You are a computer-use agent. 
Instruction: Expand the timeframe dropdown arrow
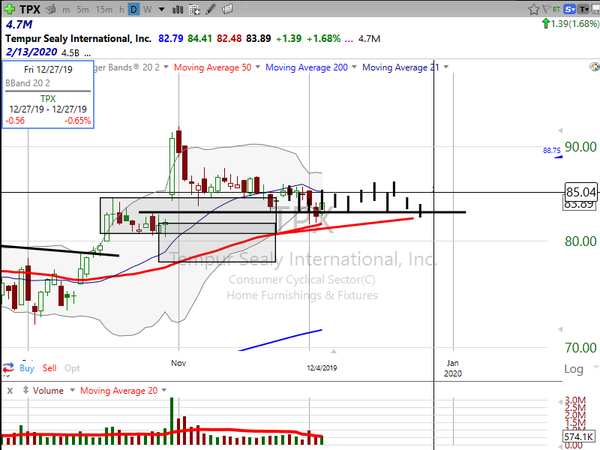point(161,10)
